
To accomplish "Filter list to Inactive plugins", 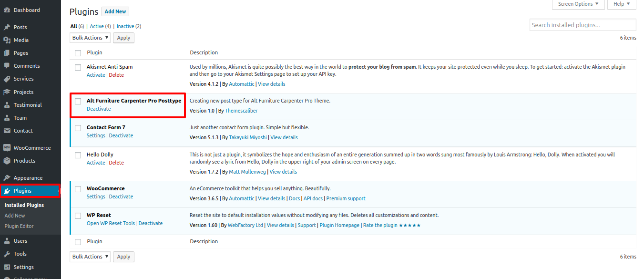I will [125, 26].
